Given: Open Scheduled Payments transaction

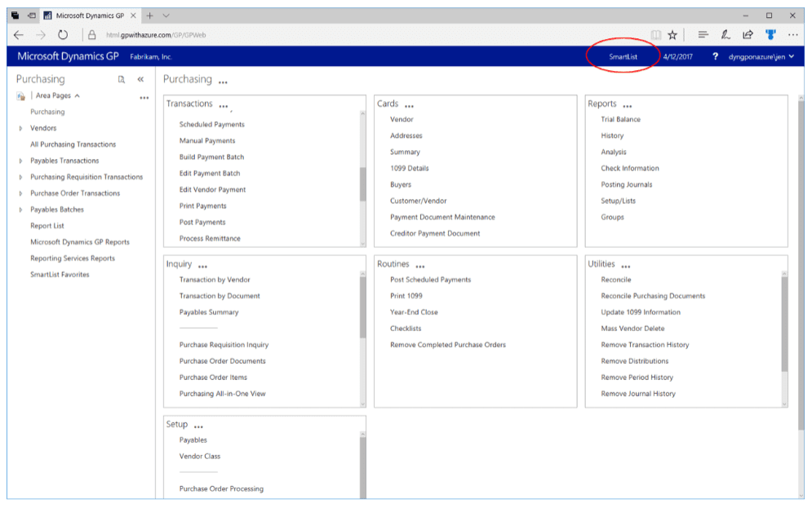Looking at the screenshot, I should pos(212,125).
